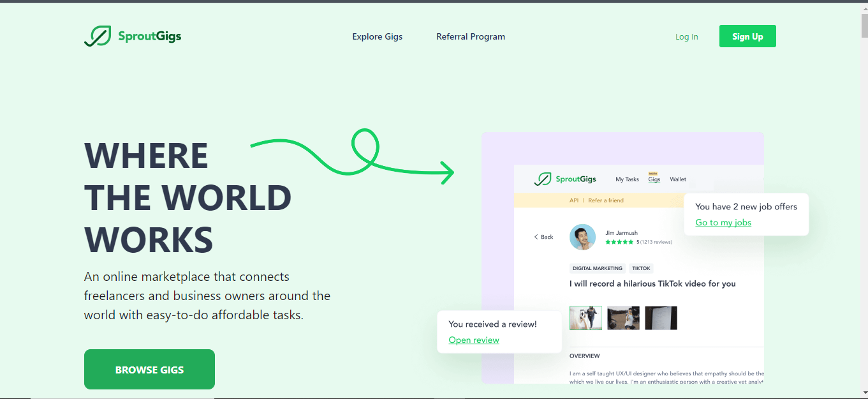Follow the "Go to my jobs" link
The height and width of the screenshot is (399, 868).
click(x=723, y=222)
